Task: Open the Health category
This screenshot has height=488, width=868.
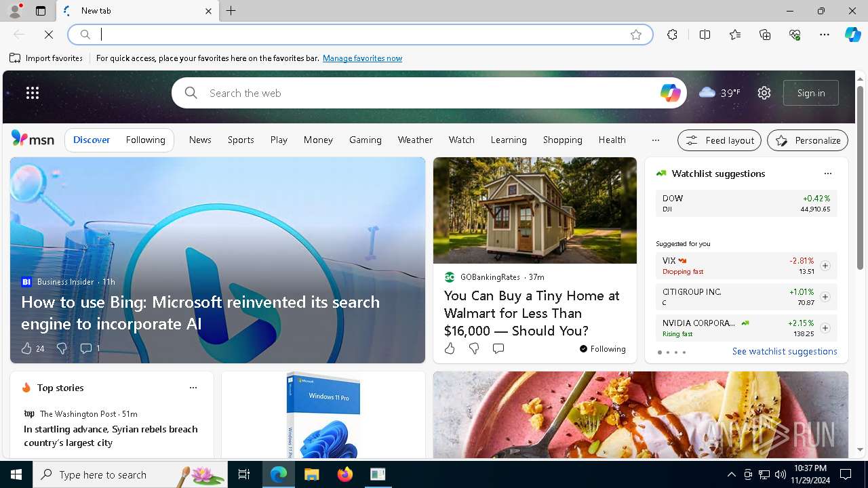Action: point(612,140)
